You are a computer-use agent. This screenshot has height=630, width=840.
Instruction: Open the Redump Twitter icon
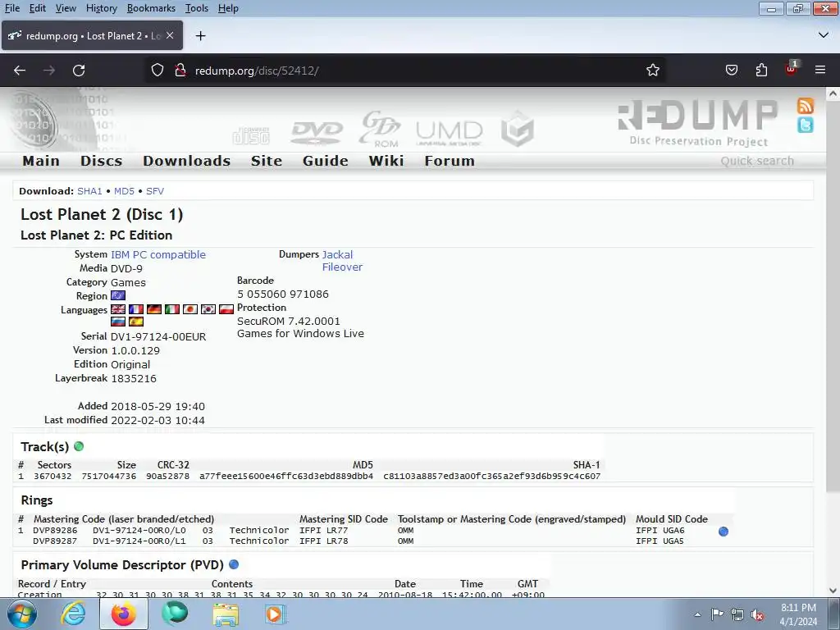point(806,125)
